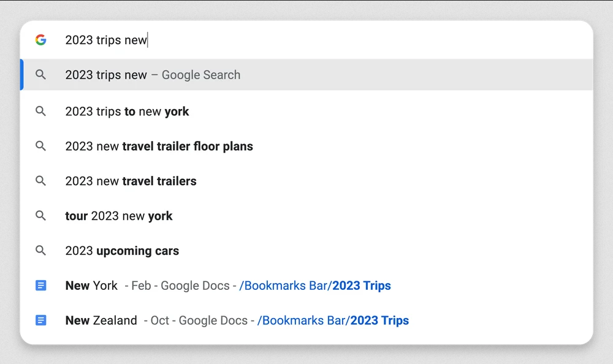Click '/Bookmarks Bar/2023 Trips' path for New Zealand
Image resolution: width=613 pixels, height=364 pixels.
[333, 320]
